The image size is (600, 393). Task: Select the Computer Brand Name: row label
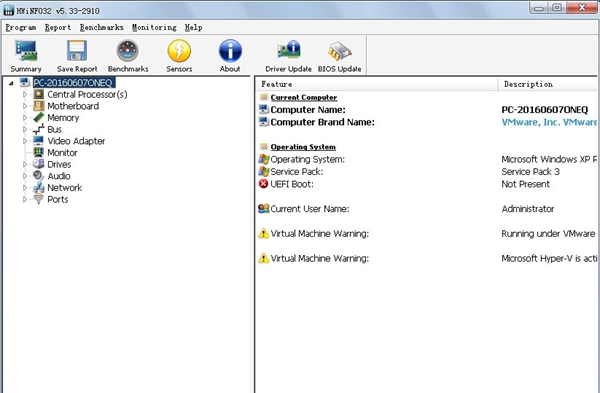tap(322, 122)
